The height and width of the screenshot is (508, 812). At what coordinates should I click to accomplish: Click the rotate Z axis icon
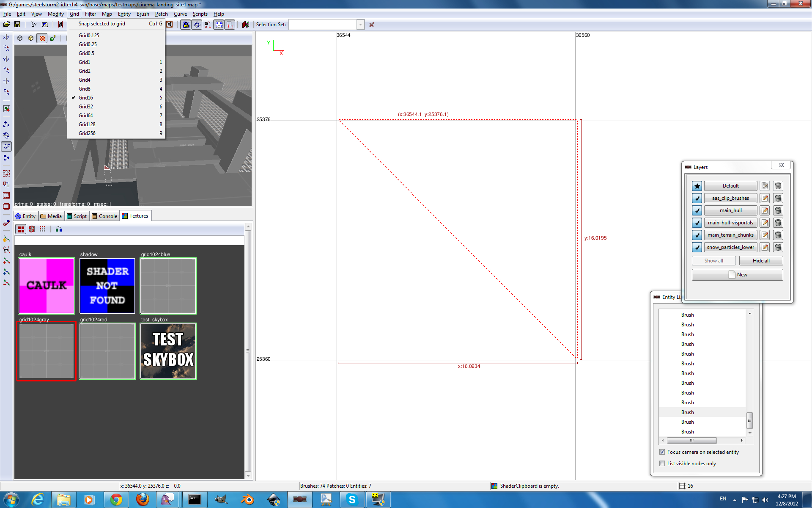6,92
